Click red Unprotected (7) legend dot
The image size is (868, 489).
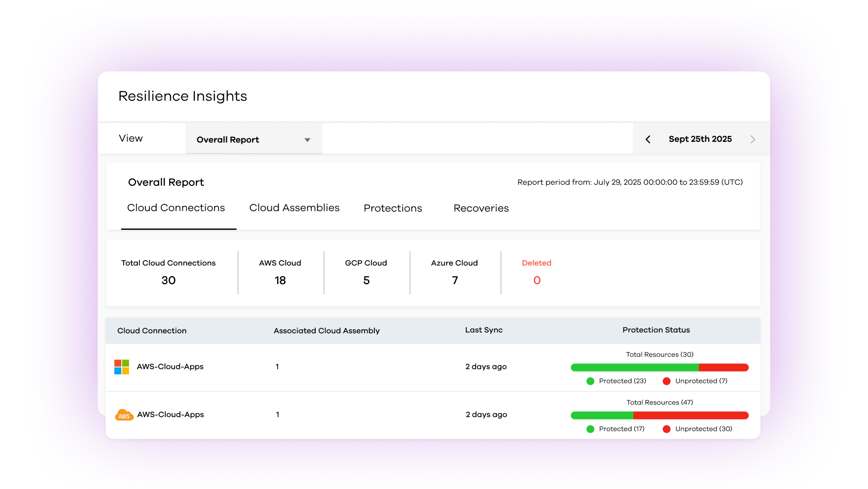click(667, 381)
